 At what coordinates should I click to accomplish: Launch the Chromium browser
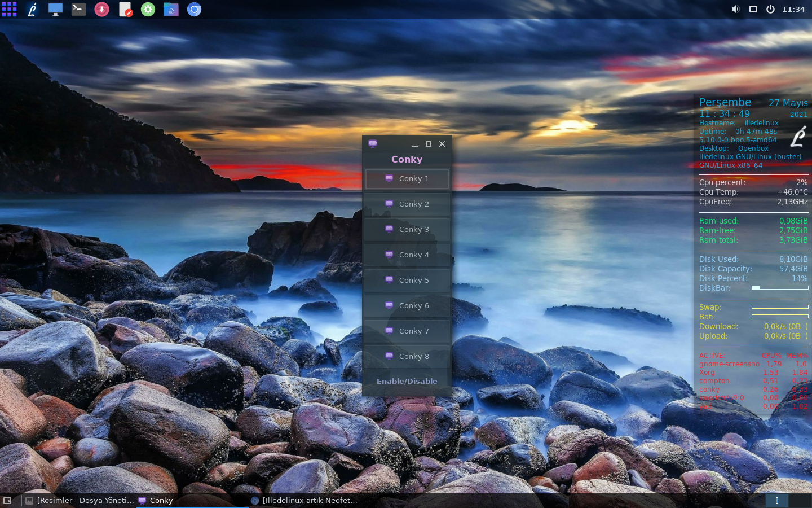coord(194,9)
